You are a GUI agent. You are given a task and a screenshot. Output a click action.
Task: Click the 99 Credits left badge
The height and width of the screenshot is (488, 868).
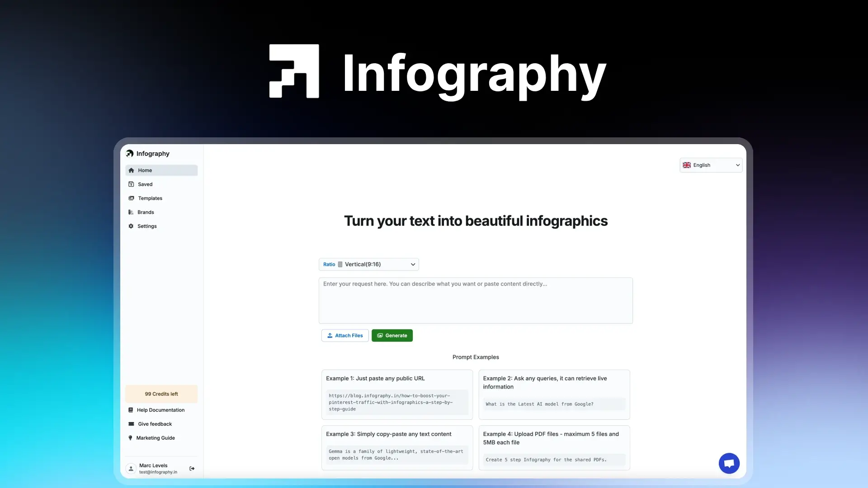click(161, 394)
